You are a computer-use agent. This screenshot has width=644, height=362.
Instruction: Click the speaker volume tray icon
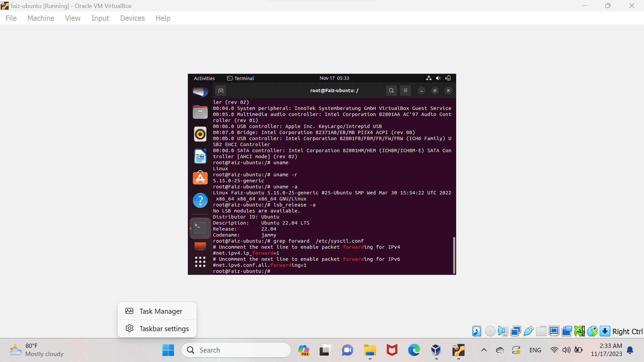click(x=566, y=350)
